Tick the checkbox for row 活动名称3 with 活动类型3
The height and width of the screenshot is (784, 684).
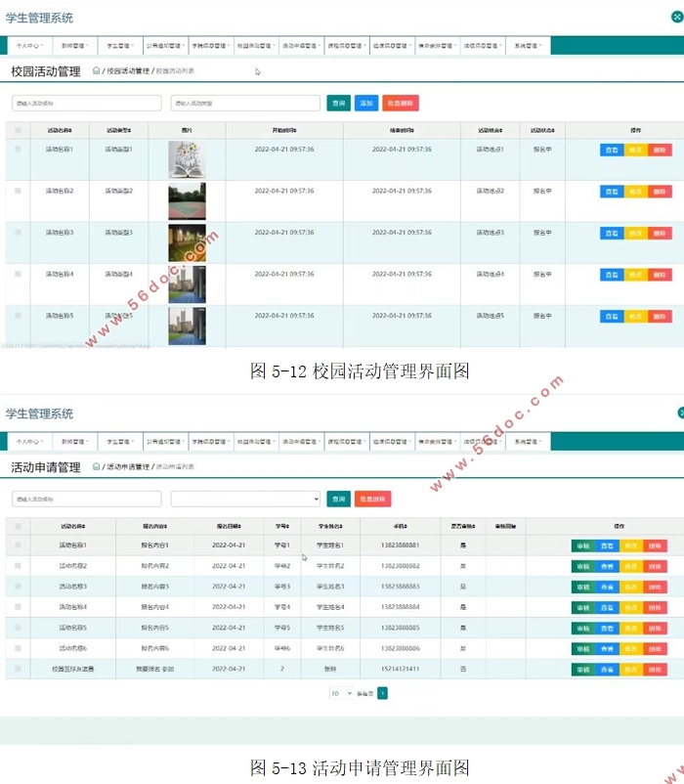click(18, 232)
